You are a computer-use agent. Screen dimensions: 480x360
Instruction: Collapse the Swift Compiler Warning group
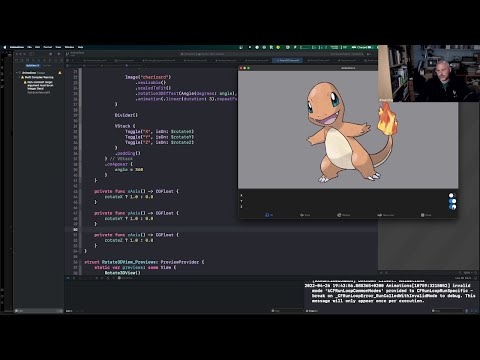20,77
